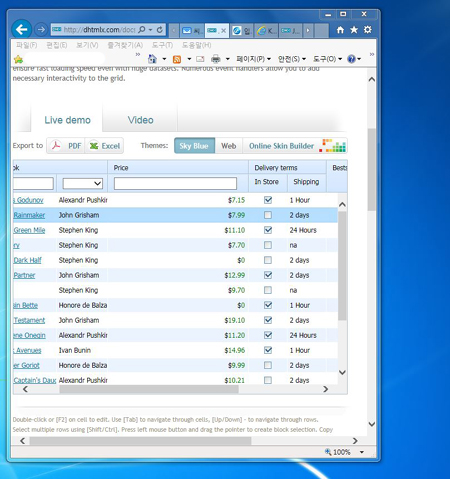Click the blue help question mark icon
Screen dimensions: 450x479
pos(351,59)
